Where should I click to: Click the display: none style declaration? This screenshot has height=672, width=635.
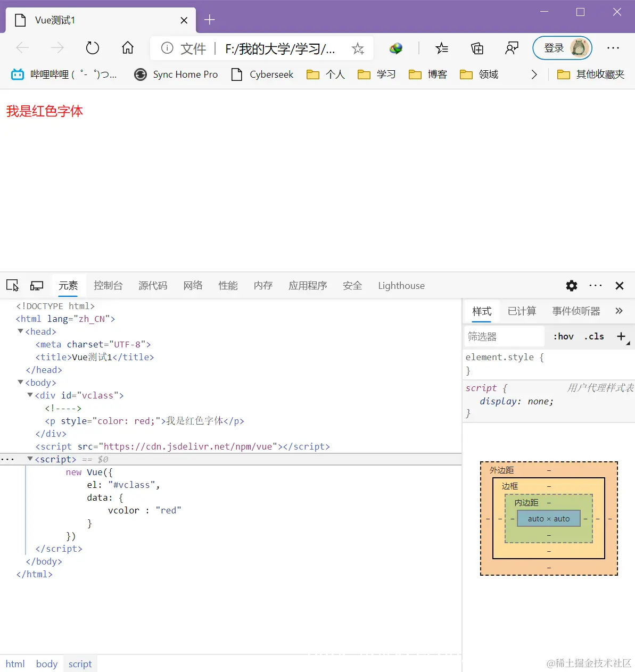pyautogui.click(x=516, y=401)
